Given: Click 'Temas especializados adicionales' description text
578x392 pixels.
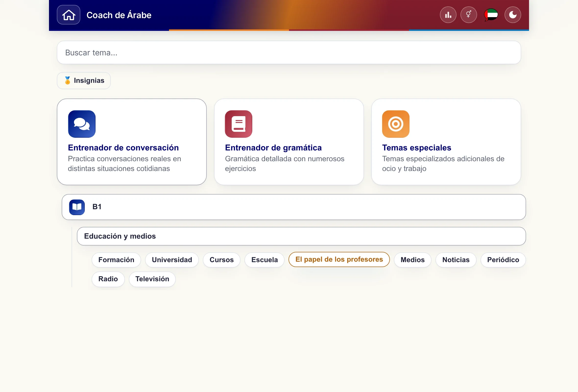Looking at the screenshot, I should [443, 164].
